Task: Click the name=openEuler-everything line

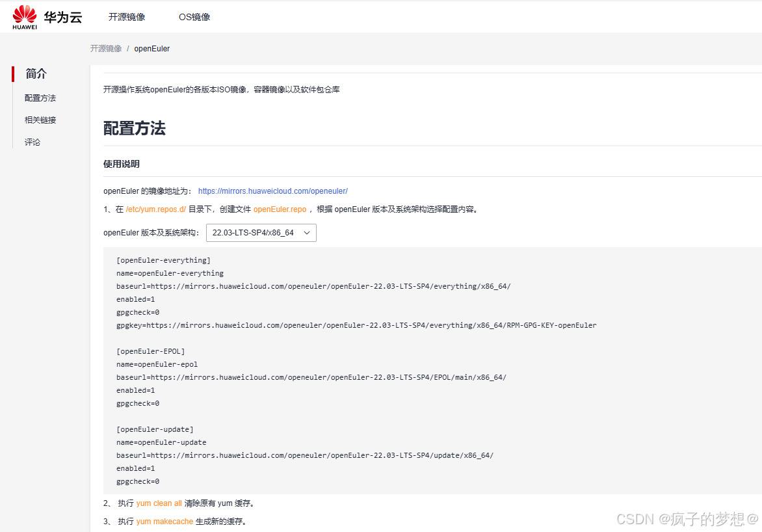Action: [x=170, y=273]
